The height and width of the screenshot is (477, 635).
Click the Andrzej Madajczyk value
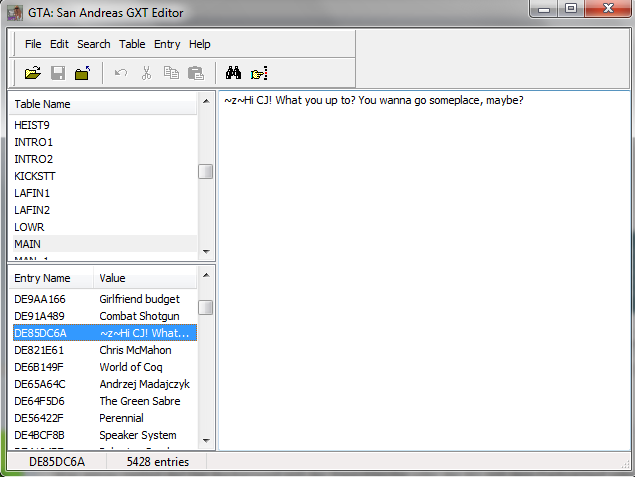pos(145,384)
